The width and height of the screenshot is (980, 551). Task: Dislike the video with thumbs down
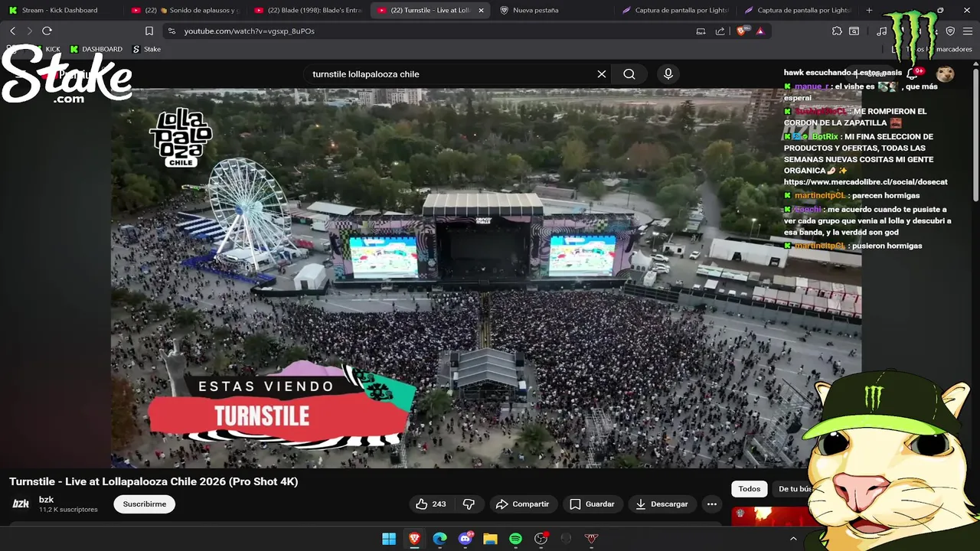(x=469, y=504)
